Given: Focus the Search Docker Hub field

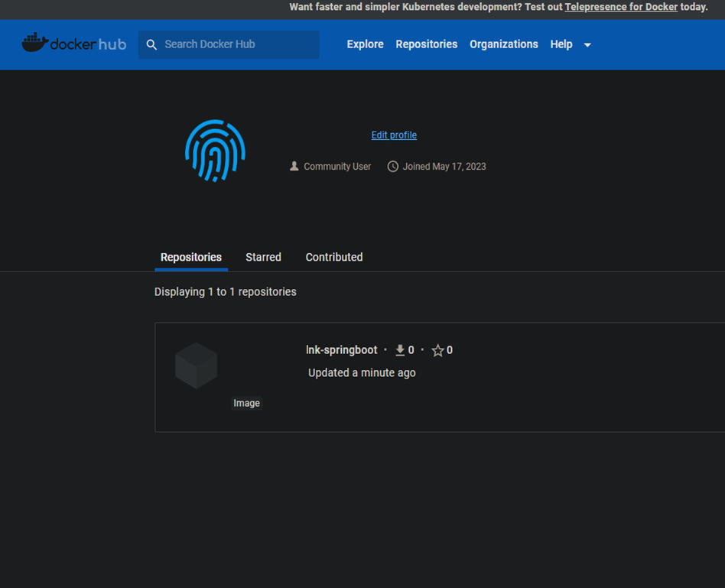Looking at the screenshot, I should pyautogui.click(x=229, y=44).
